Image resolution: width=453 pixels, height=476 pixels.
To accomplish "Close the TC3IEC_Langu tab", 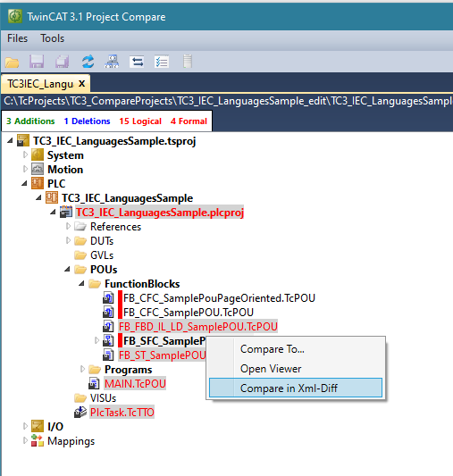I will 81,83.
